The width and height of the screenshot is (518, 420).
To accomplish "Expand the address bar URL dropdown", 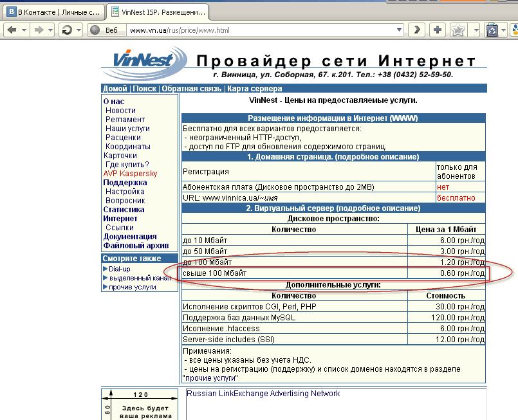I will click(399, 30).
